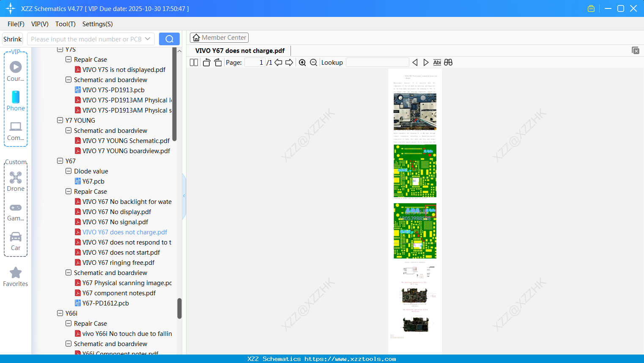This screenshot has width=644, height=363.
Task: Click the sidebar collapse handle arrow
Action: coord(184,196)
